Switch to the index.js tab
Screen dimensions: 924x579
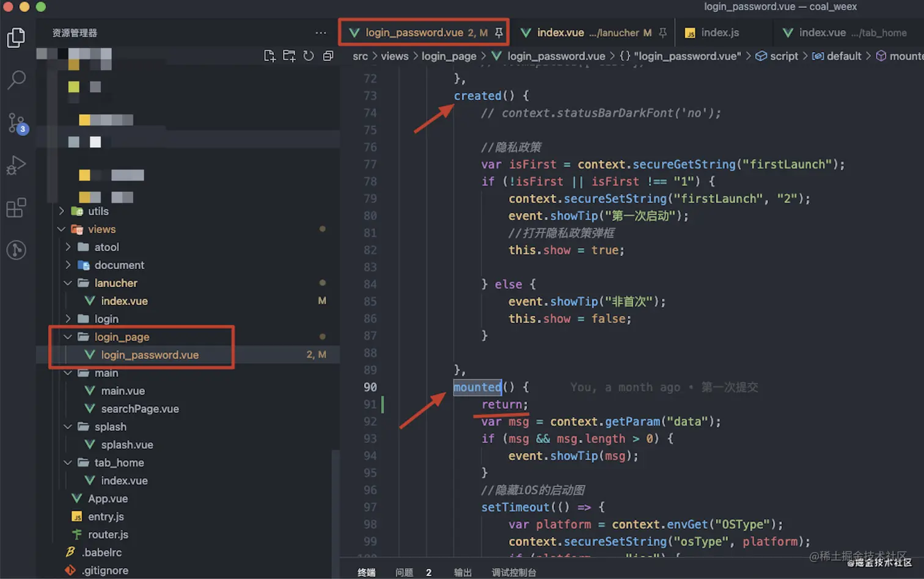click(x=720, y=33)
